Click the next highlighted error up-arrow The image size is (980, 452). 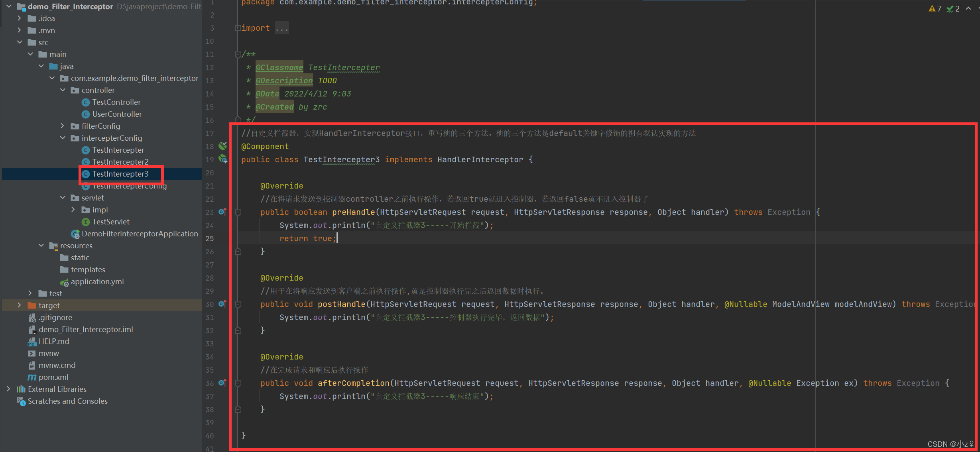[968, 9]
